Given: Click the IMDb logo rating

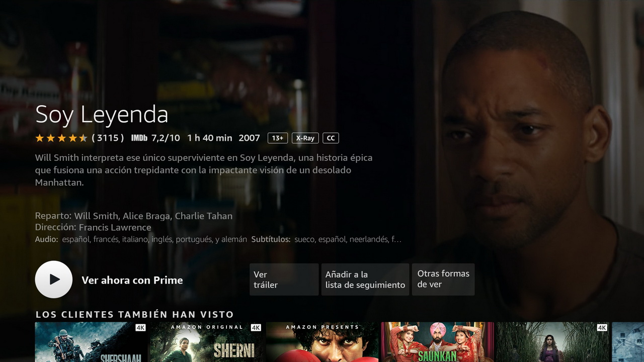Looking at the screenshot, I should click(139, 138).
